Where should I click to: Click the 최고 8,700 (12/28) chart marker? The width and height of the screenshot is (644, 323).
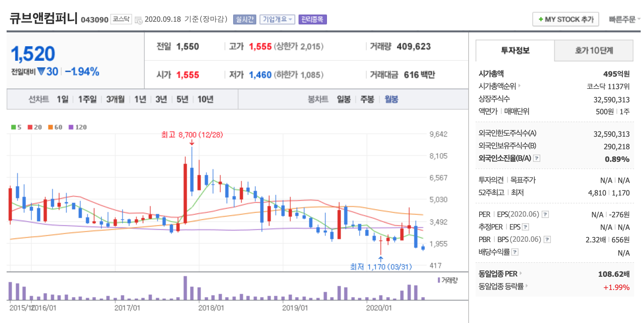coord(192,135)
